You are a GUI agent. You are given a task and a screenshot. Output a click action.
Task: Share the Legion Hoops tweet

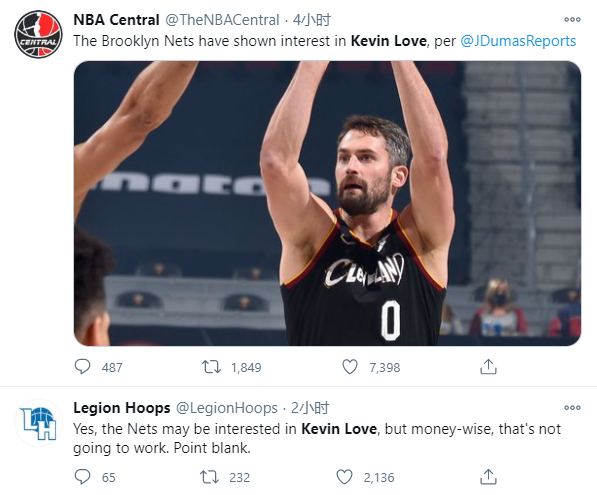(x=488, y=477)
